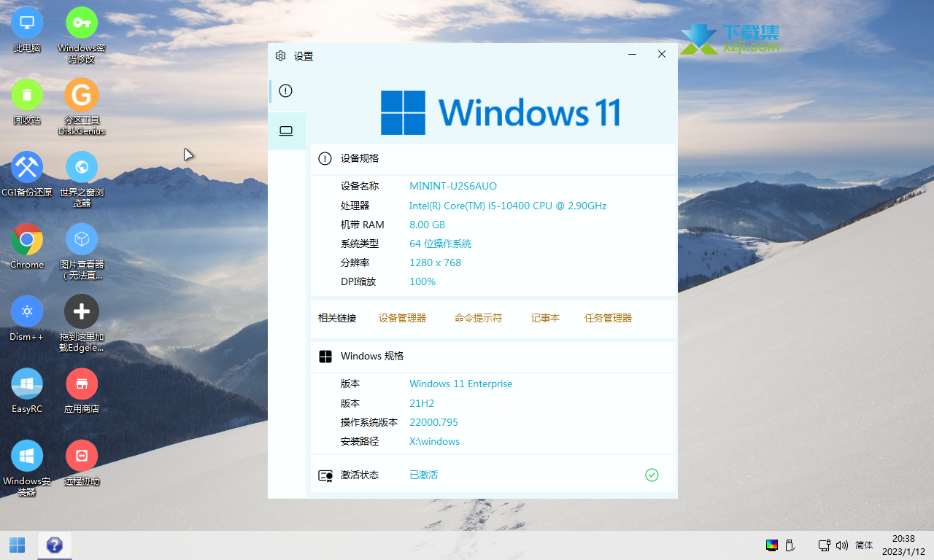The image size is (934, 560).
Task: Open the app store desktop icon
Action: tap(82, 384)
